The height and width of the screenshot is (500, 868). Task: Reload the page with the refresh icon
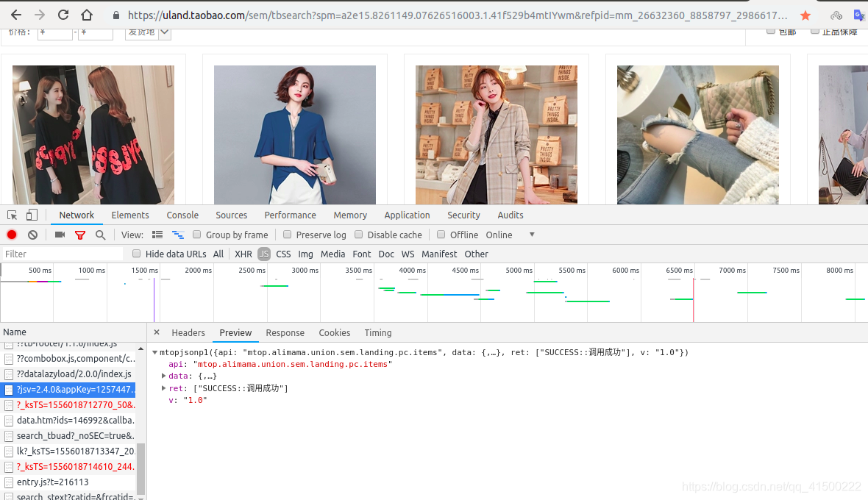coord(63,15)
